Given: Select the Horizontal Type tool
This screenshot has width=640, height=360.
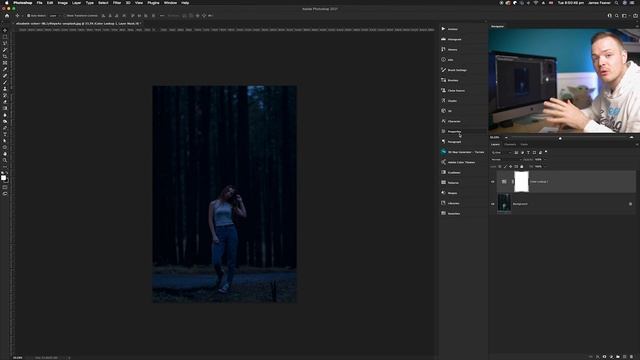Looking at the screenshot, I should pyautogui.click(x=5, y=134).
